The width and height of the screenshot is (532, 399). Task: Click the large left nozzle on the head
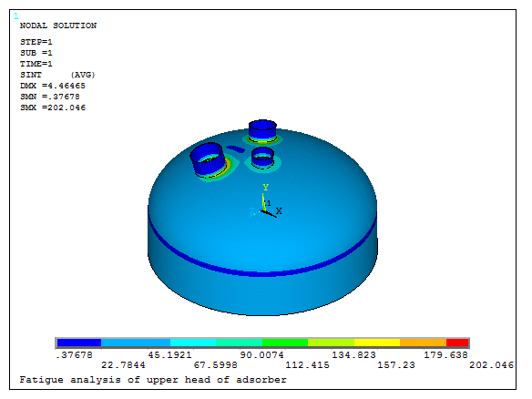(208, 159)
